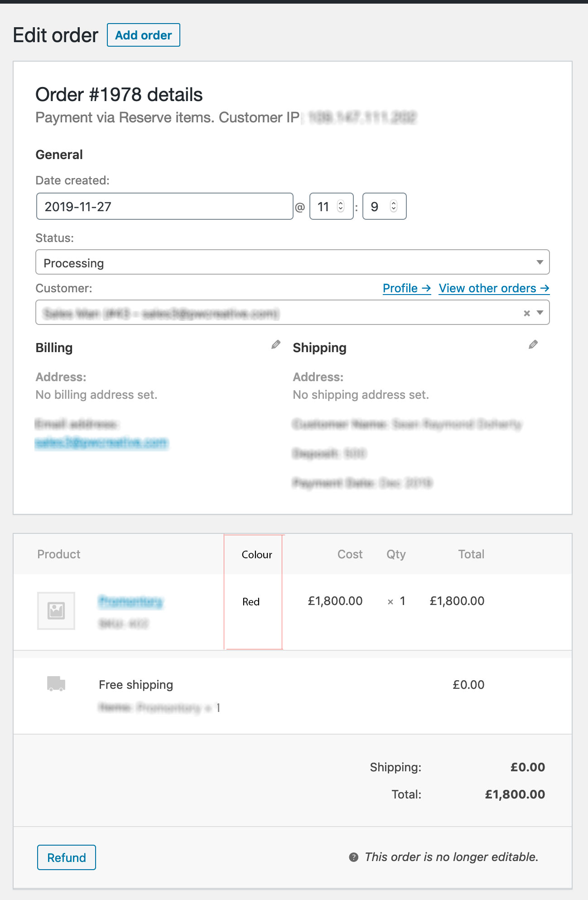This screenshot has width=588, height=900.
Task: Click the help icon beside 'no longer editable'
Action: 354,857
